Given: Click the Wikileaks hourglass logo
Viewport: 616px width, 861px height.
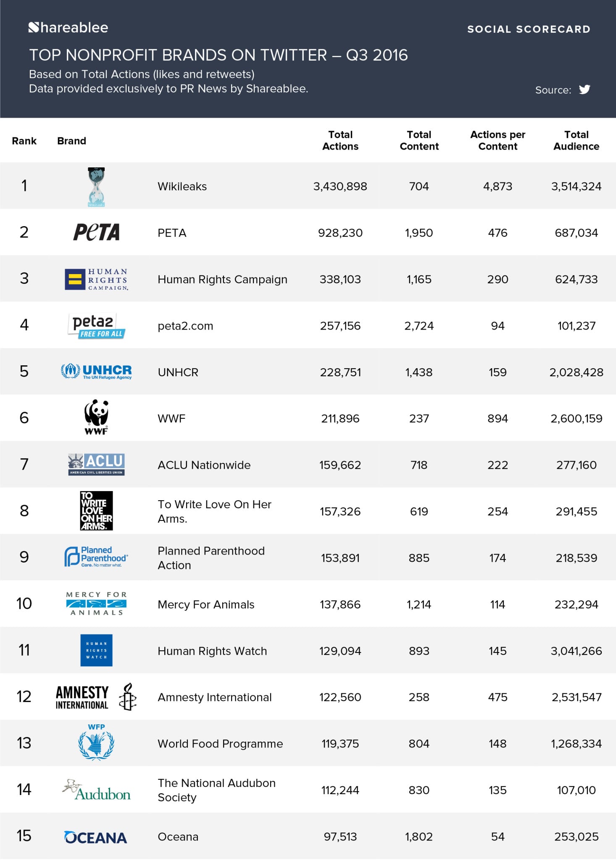Looking at the screenshot, I should pyautogui.click(x=96, y=187).
